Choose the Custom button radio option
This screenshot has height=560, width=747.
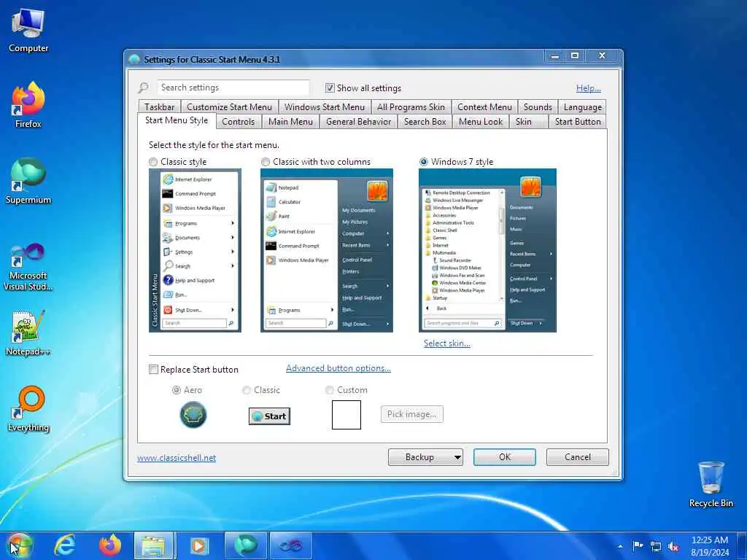[x=329, y=390]
